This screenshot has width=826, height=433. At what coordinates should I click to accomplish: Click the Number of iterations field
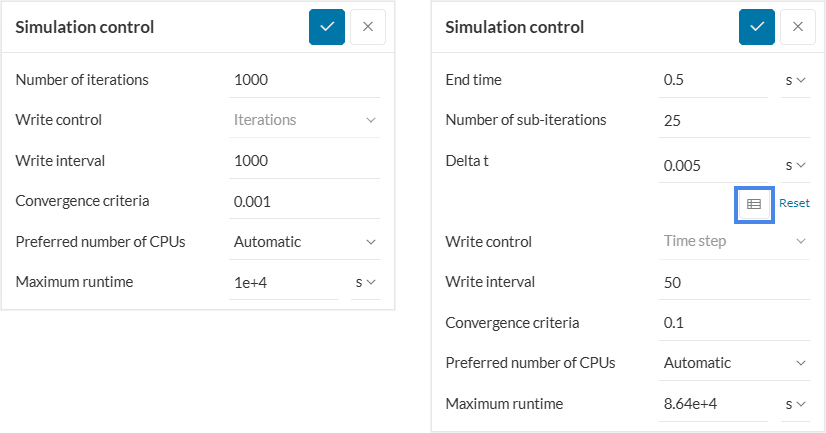point(304,80)
